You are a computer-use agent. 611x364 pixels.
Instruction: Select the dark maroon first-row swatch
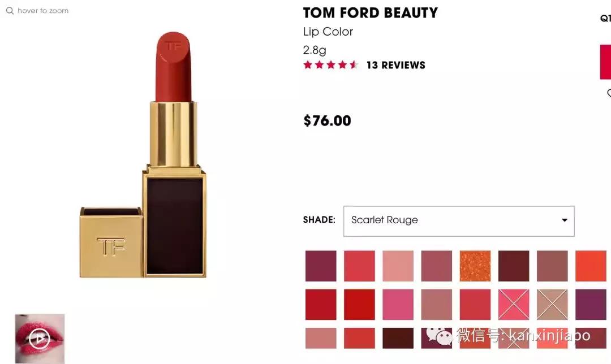pyautogui.click(x=514, y=266)
